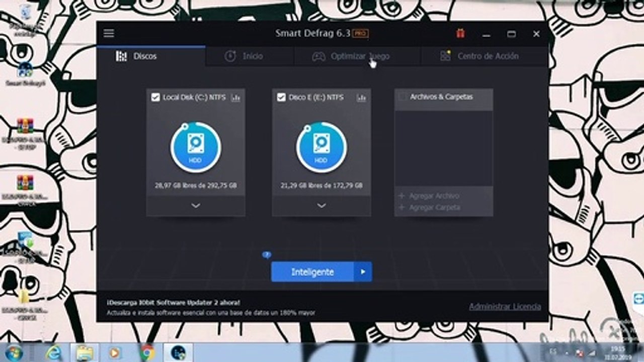Start the Inteligente defrag button
644x362 pixels.
pos(312,272)
